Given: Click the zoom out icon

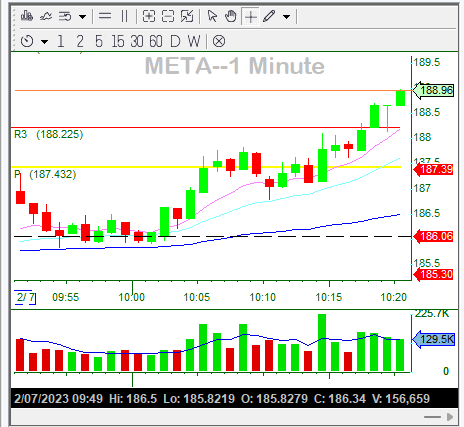Looking at the screenshot, I should click(x=168, y=16).
